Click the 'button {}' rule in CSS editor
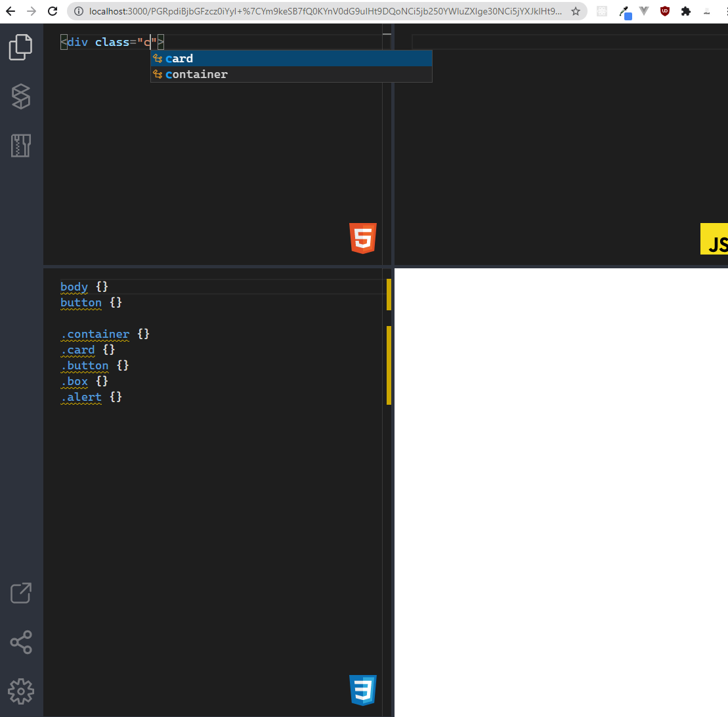Image resolution: width=728 pixels, height=717 pixels. (91, 302)
